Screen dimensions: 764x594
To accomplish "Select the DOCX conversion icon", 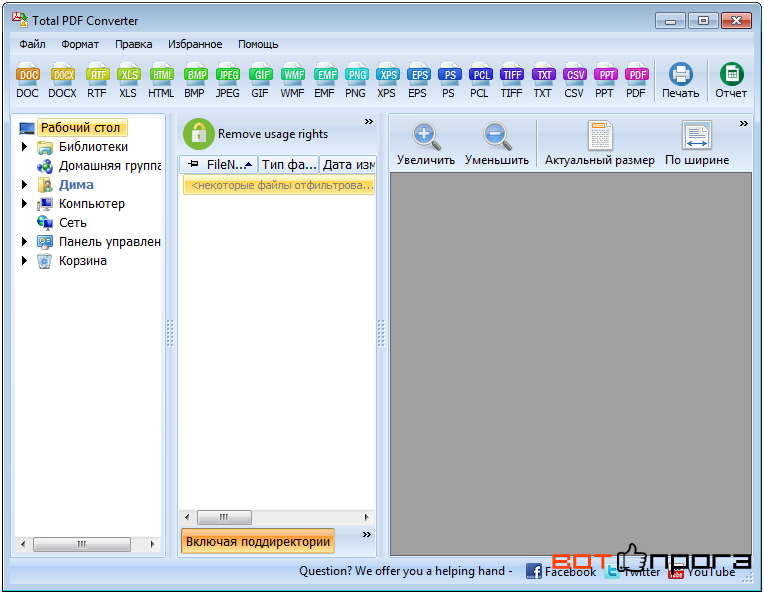I will (62, 80).
